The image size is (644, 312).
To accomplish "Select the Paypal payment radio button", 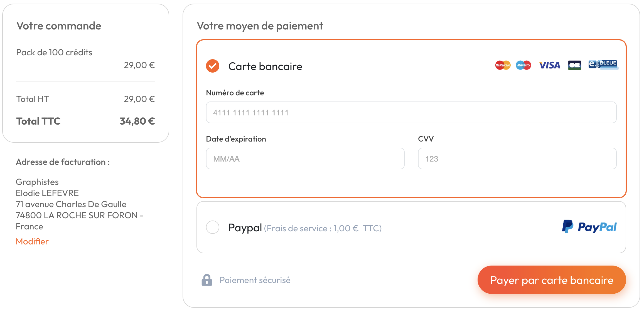I will click(213, 227).
